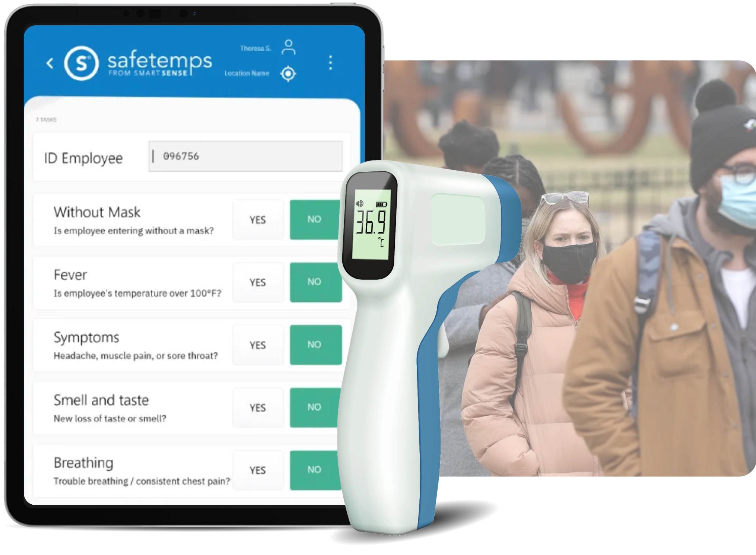Toggle YES button for Fever question
This screenshot has height=555, width=756.
tap(258, 285)
